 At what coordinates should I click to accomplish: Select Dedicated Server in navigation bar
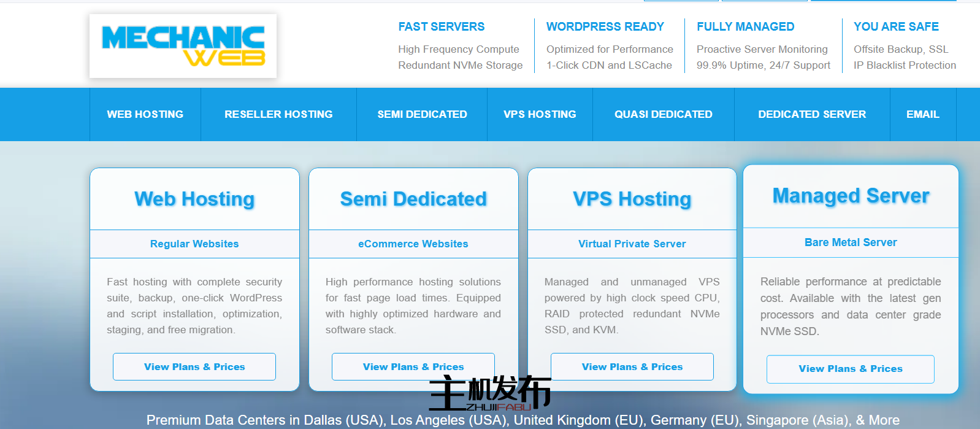[812, 114]
